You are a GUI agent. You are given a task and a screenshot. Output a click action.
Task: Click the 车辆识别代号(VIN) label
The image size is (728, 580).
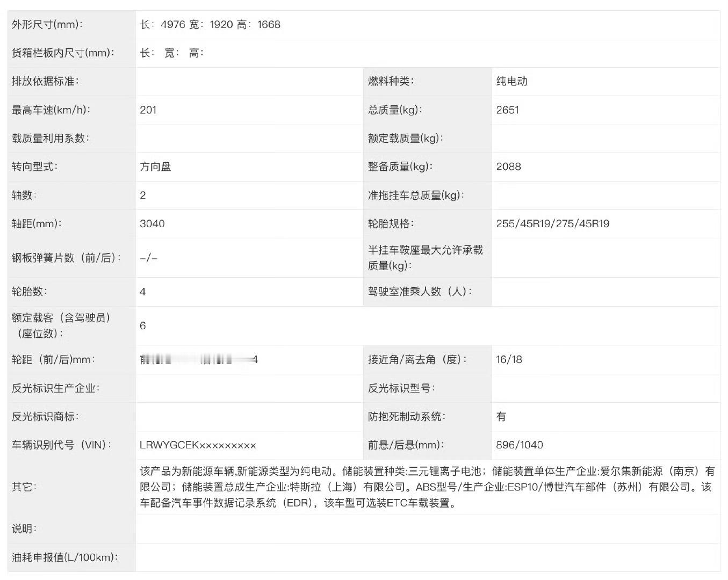(x=62, y=445)
